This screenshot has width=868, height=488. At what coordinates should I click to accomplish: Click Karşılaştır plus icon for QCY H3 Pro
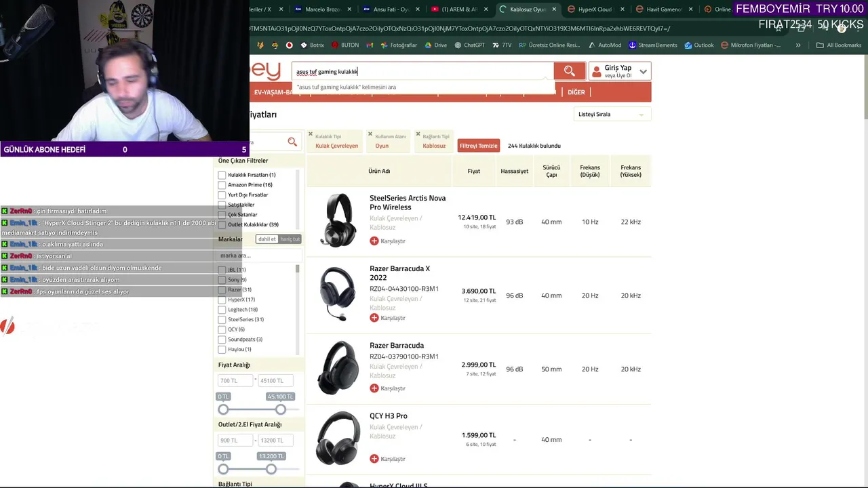click(374, 459)
